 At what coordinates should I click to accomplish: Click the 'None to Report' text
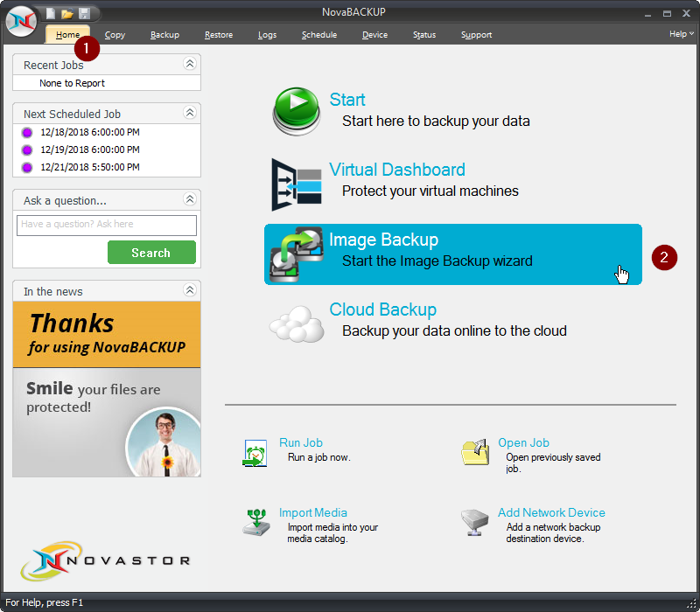(73, 83)
